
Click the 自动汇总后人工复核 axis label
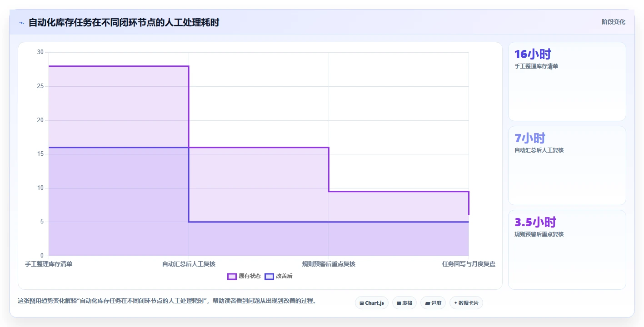(189, 264)
